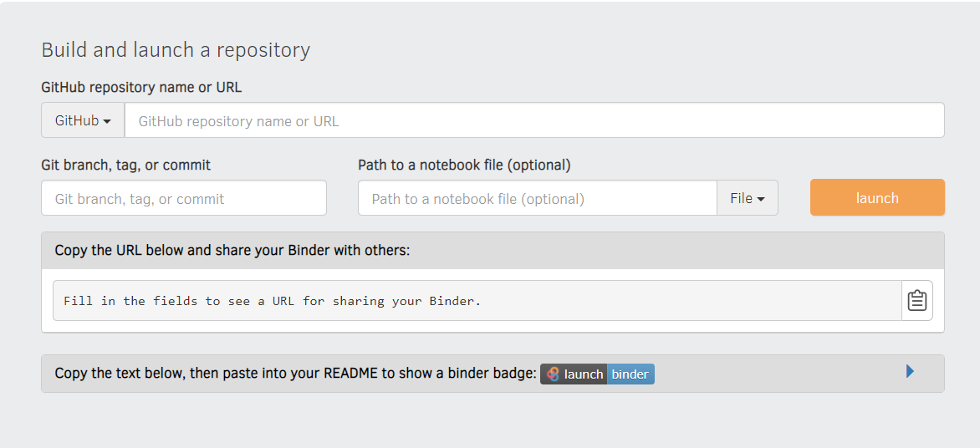Expand the badge text with the blue triangle
The height and width of the screenshot is (448, 980).
click(910, 372)
